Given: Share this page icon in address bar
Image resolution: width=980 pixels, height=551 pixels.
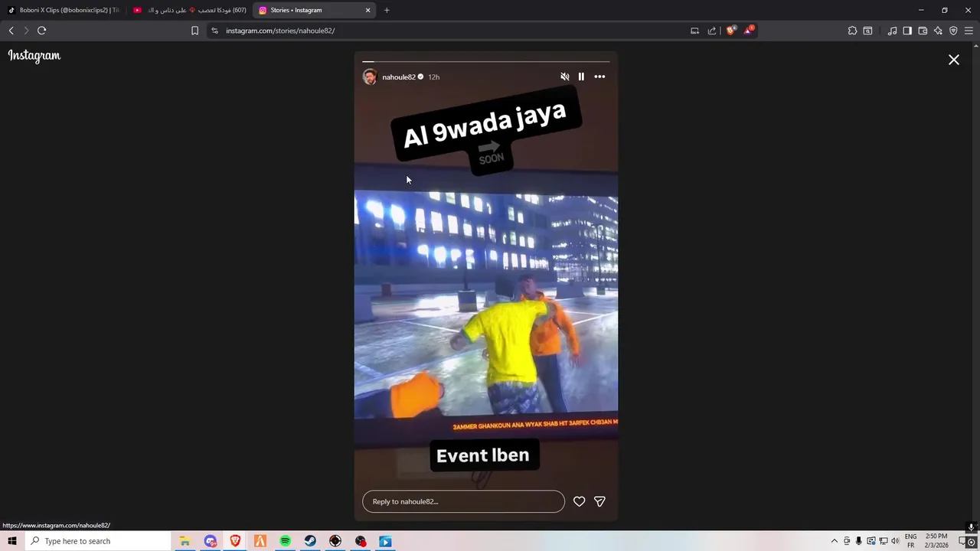Looking at the screenshot, I should (712, 31).
